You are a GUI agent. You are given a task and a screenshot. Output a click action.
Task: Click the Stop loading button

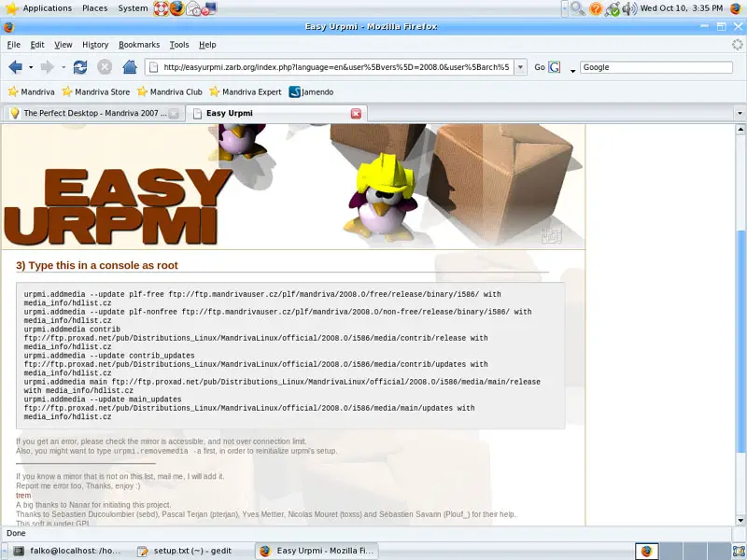coord(105,67)
